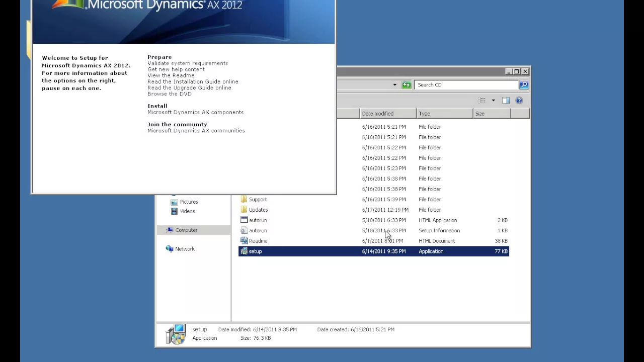The height and width of the screenshot is (362, 644).
Task: Select the Updates folder name
Action: pos(258,210)
